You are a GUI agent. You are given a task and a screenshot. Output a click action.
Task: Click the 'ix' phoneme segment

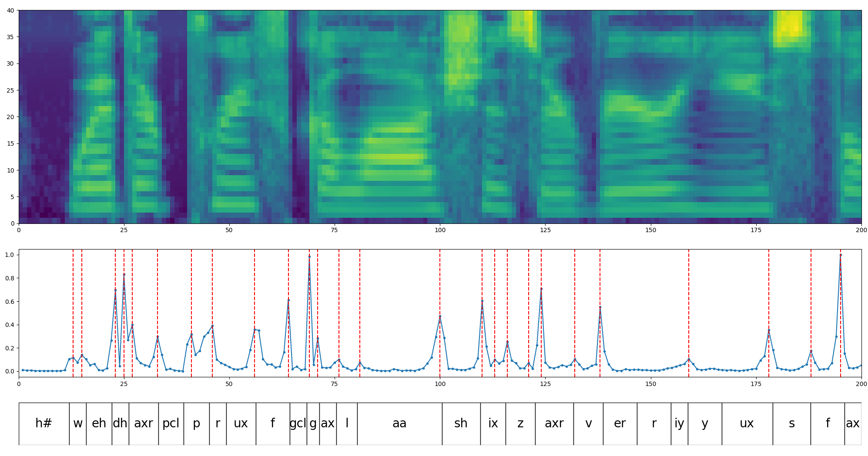(x=493, y=423)
